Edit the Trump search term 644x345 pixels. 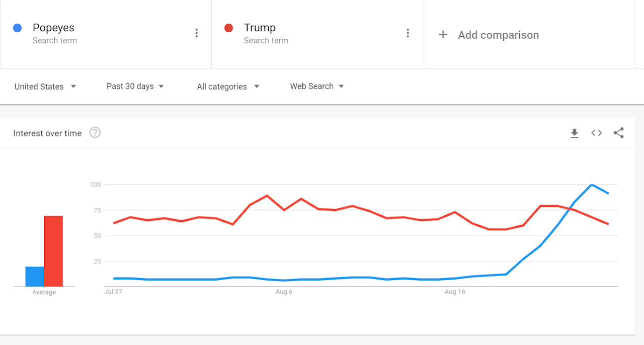tap(260, 28)
